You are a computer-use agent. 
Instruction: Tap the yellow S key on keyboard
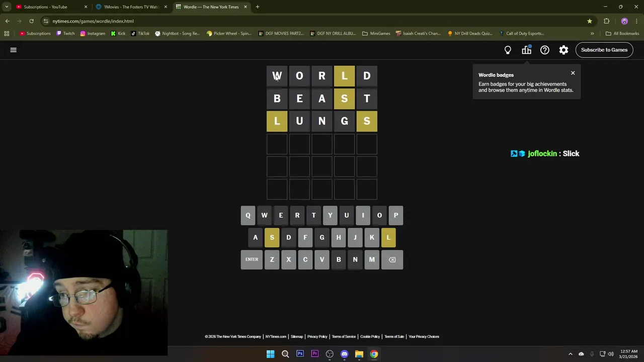(272, 237)
